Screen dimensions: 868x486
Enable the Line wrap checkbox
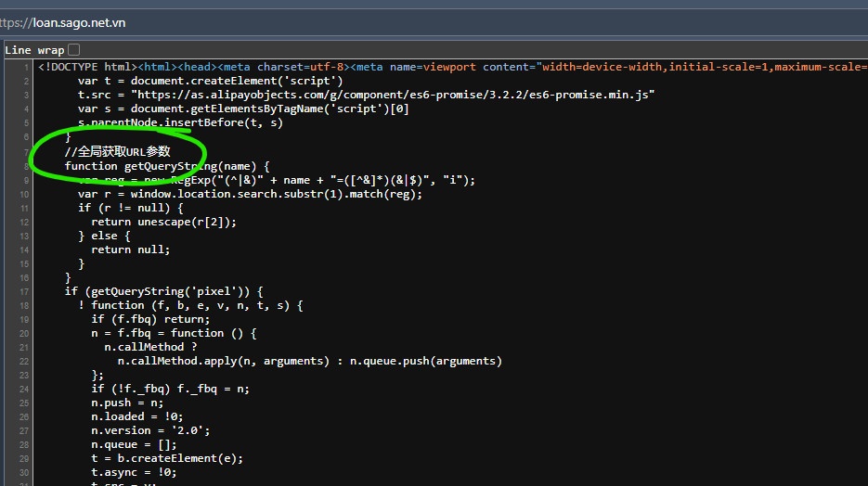click(74, 49)
